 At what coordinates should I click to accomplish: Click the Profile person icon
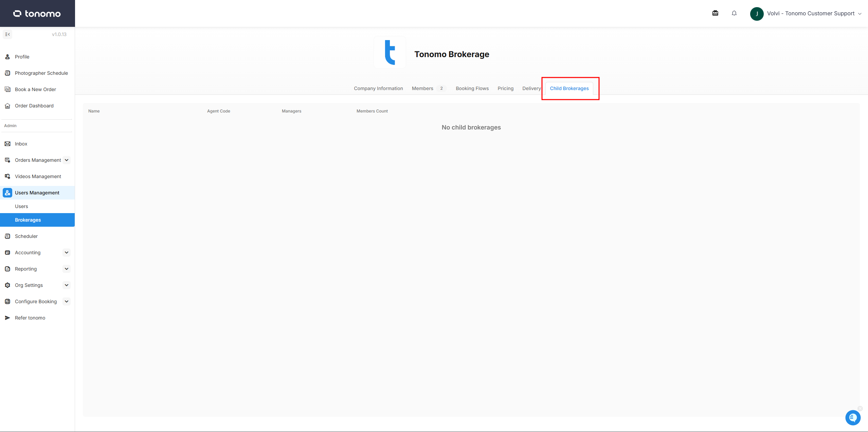click(7, 57)
